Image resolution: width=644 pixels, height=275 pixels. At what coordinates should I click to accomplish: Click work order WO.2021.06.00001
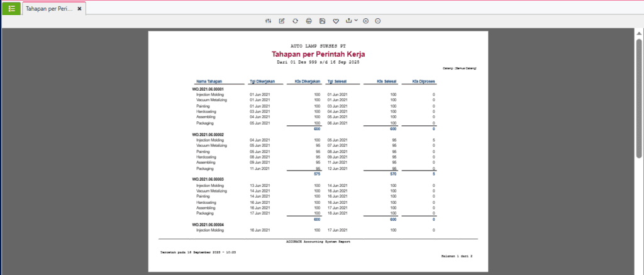(208, 89)
